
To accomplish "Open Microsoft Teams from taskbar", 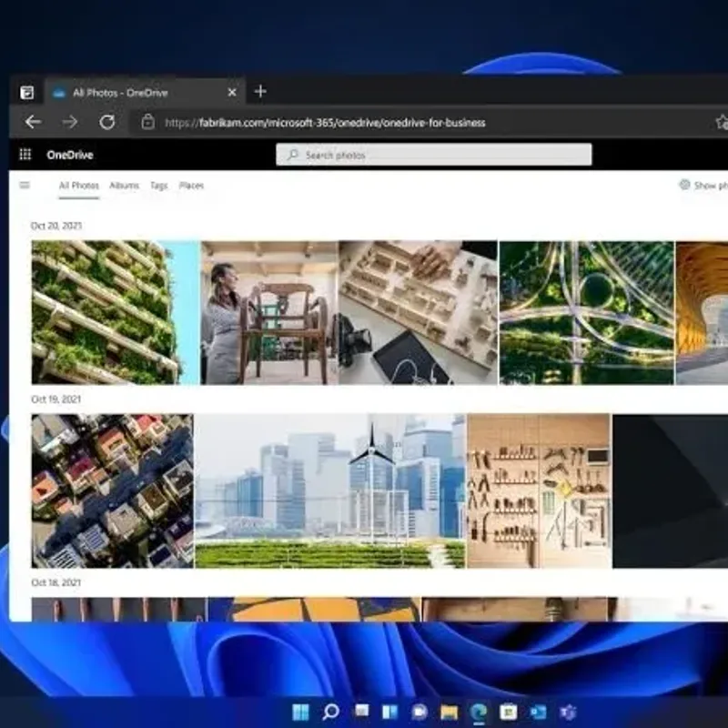I will [x=568, y=712].
